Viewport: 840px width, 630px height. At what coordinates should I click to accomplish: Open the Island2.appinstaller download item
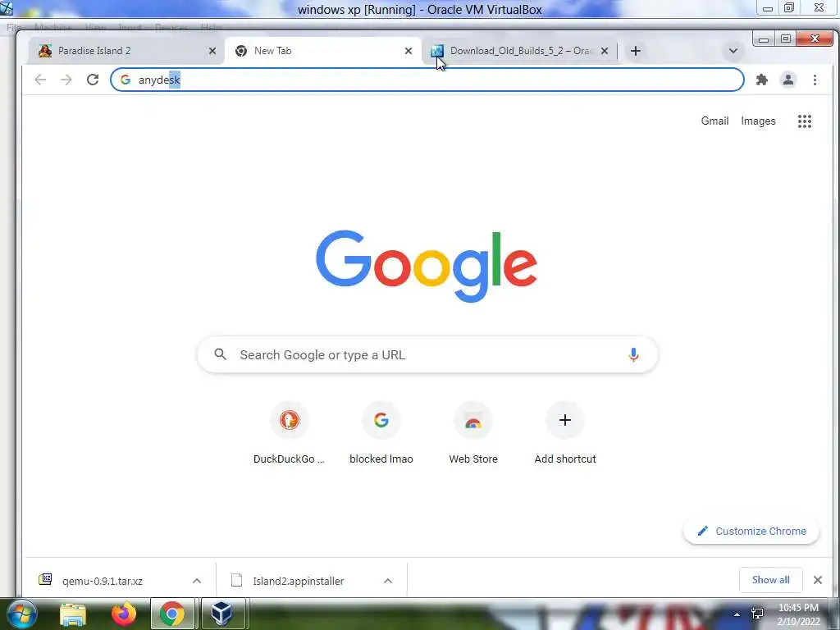pyautogui.click(x=298, y=581)
